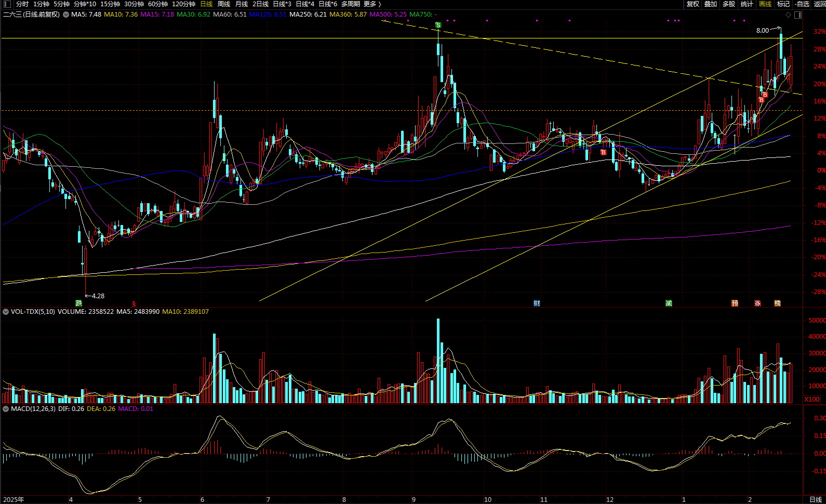Click the DEA: 0.26 value
The image size is (826, 504).
101,409
